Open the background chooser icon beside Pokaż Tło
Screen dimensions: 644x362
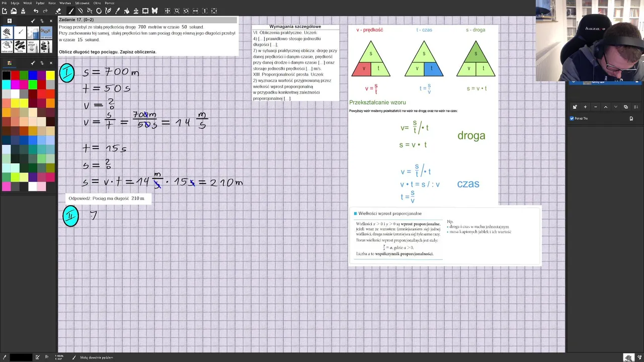point(631,119)
